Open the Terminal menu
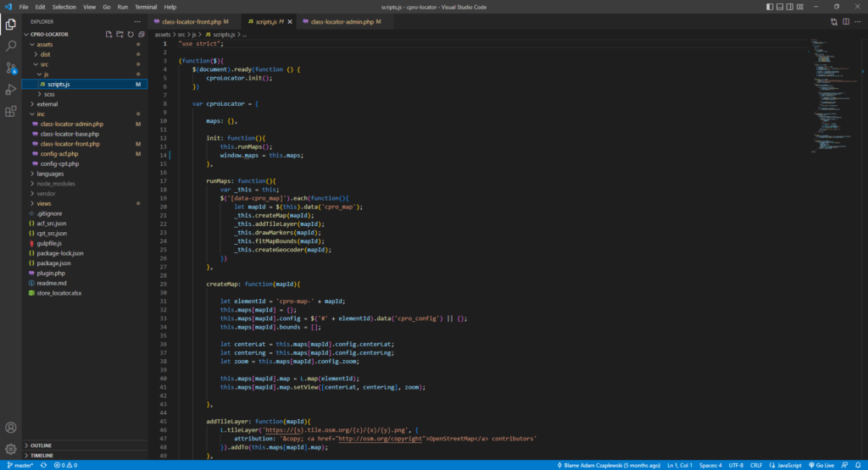 click(x=146, y=7)
